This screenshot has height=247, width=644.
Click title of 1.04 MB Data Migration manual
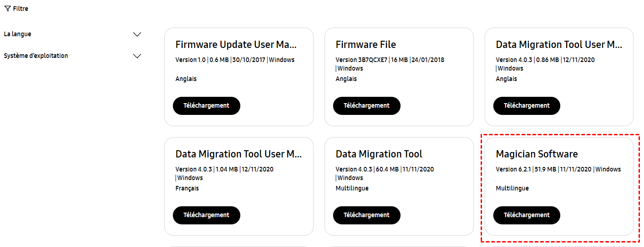tap(239, 154)
